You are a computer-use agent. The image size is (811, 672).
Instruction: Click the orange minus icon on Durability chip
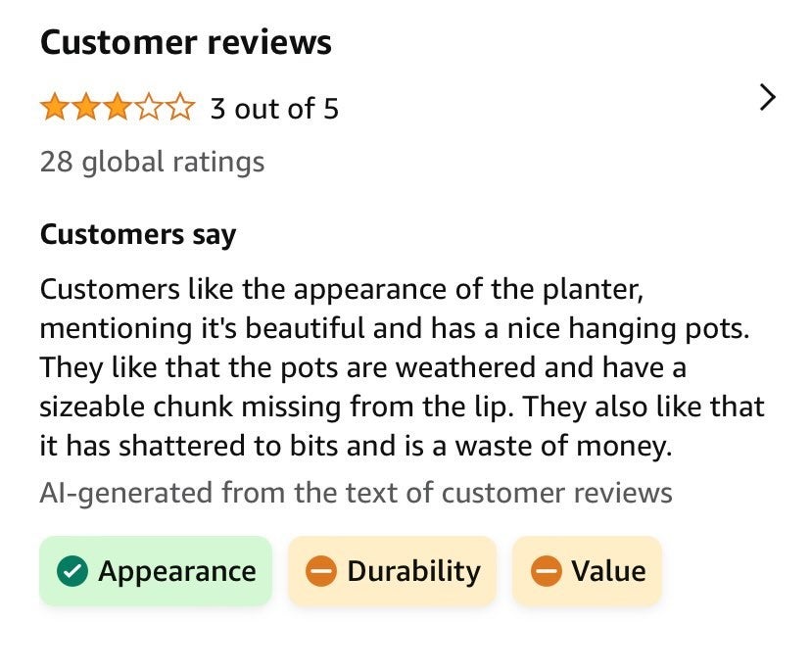(323, 570)
